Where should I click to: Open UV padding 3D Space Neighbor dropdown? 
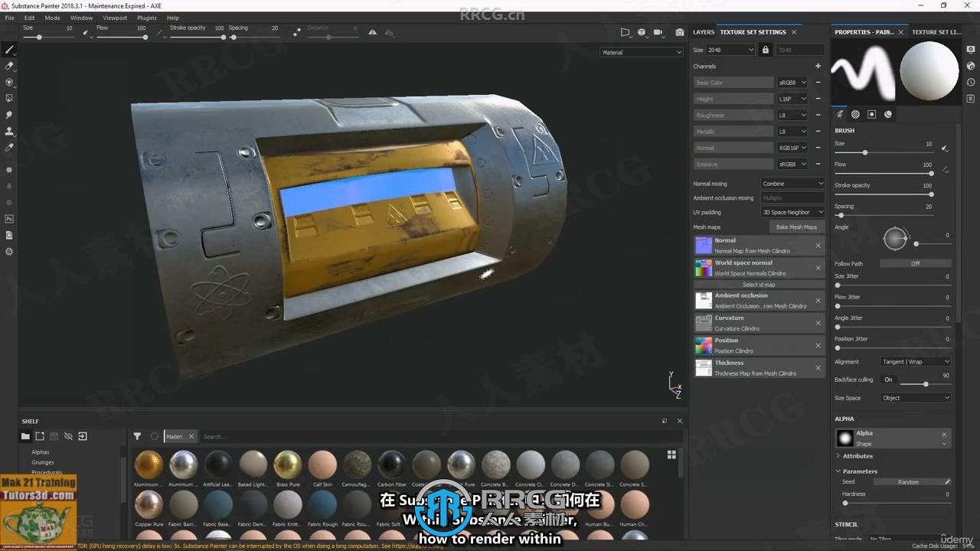(x=792, y=212)
